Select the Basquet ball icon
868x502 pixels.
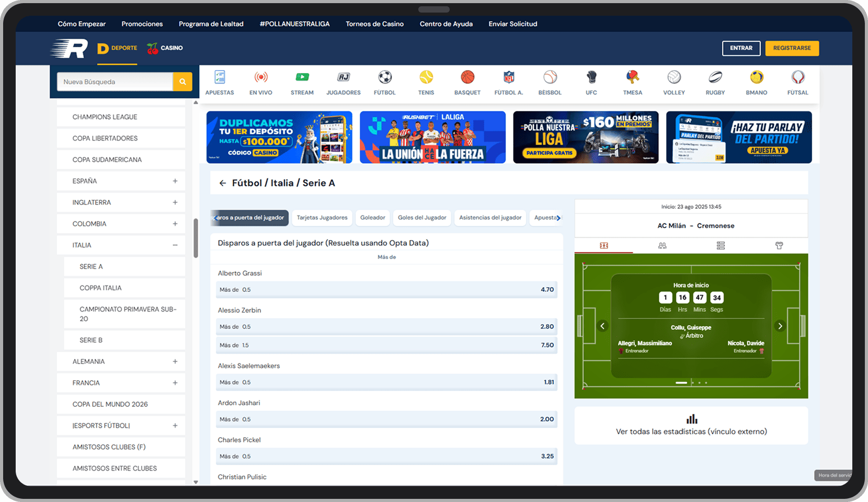pyautogui.click(x=467, y=77)
